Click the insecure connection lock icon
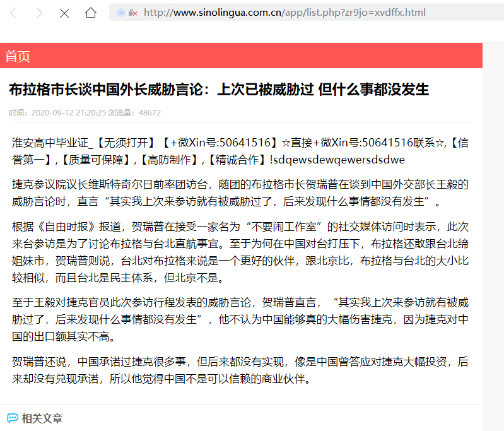 click(132, 13)
